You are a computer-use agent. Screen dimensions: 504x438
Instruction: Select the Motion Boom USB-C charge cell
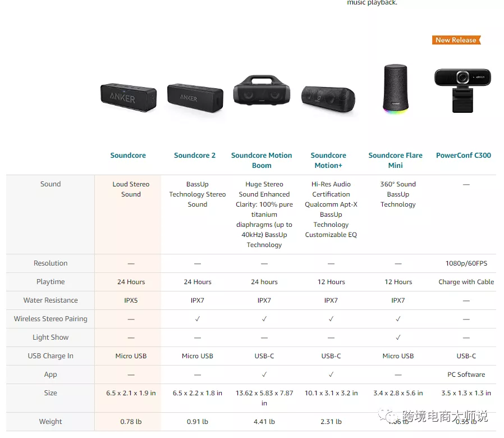point(264,356)
